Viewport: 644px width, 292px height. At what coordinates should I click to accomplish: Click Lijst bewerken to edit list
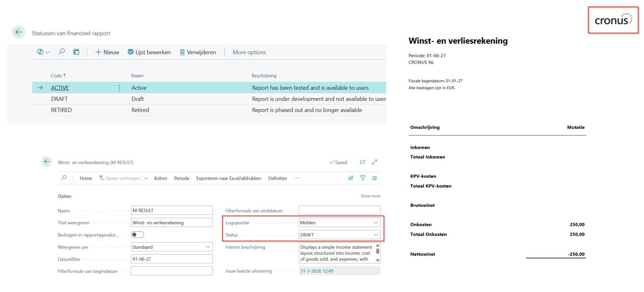[x=149, y=52]
